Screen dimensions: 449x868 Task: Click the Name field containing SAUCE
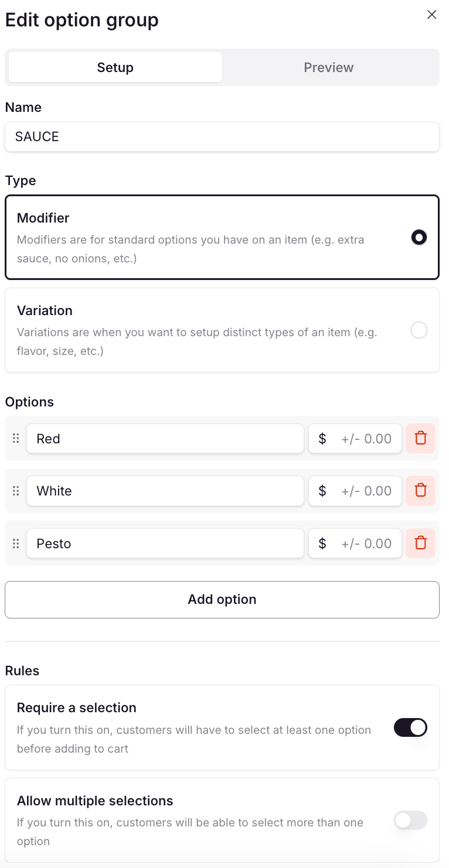point(222,137)
